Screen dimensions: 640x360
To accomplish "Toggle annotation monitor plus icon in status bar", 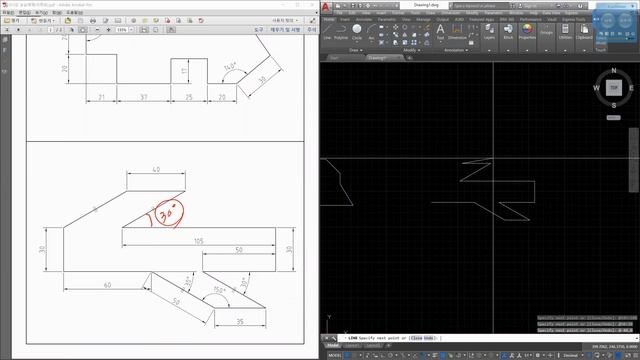I will click(x=550, y=356).
